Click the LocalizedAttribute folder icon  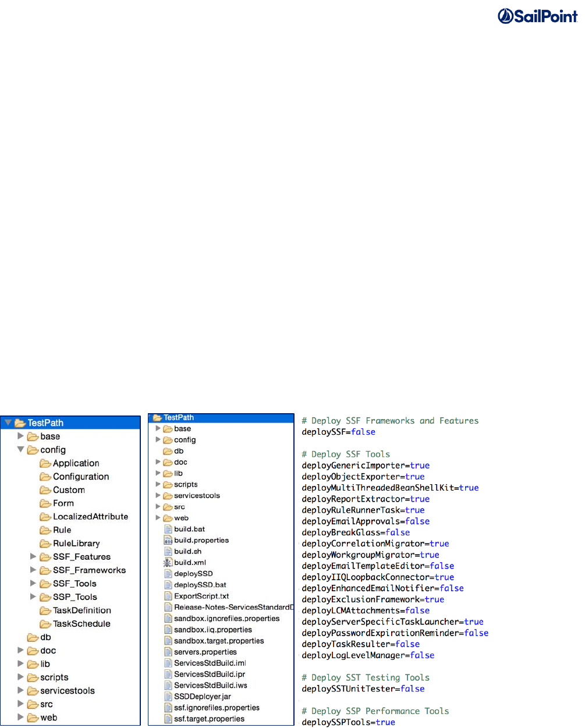[x=45, y=517]
